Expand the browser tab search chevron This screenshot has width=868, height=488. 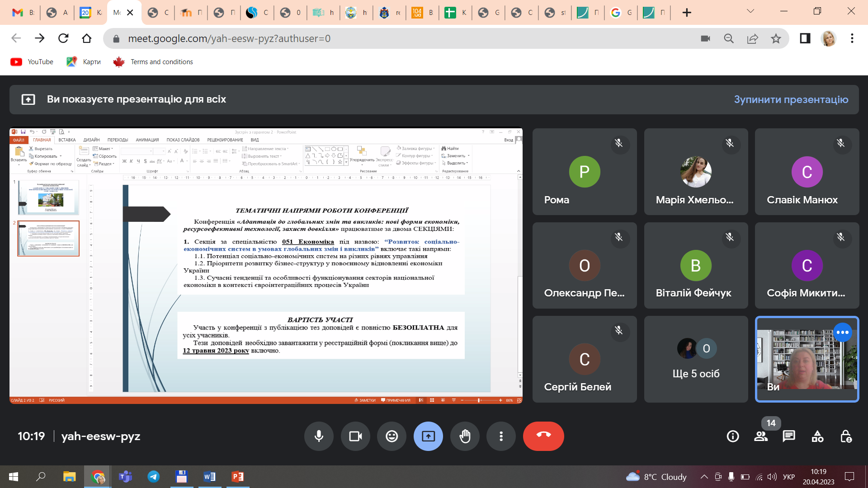click(x=750, y=11)
